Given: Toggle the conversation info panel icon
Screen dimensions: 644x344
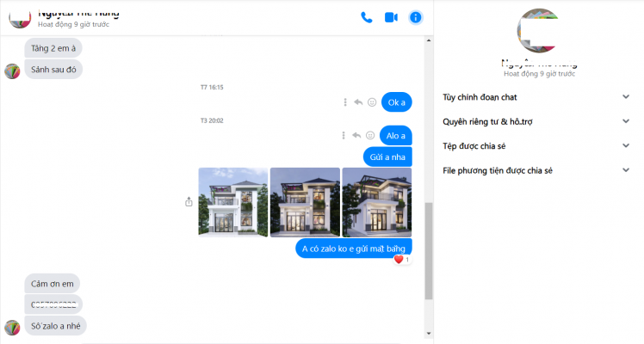Looking at the screenshot, I should (x=416, y=17).
